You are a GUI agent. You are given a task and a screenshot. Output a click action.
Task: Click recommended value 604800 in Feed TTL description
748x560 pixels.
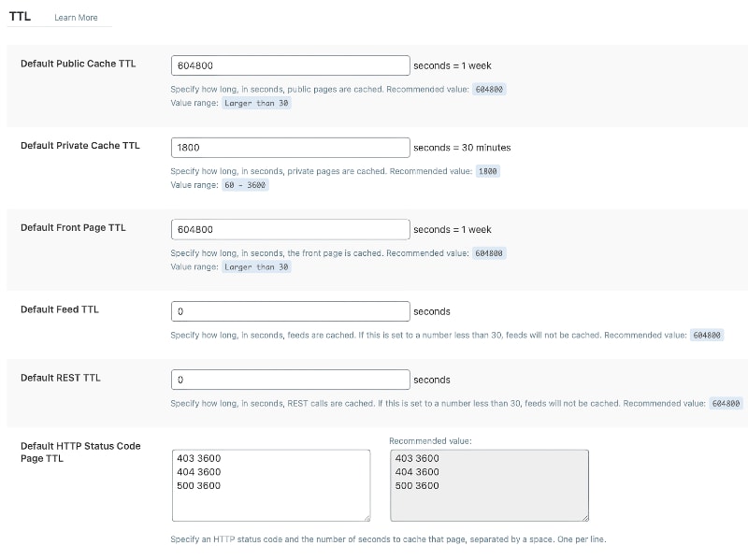click(x=707, y=336)
